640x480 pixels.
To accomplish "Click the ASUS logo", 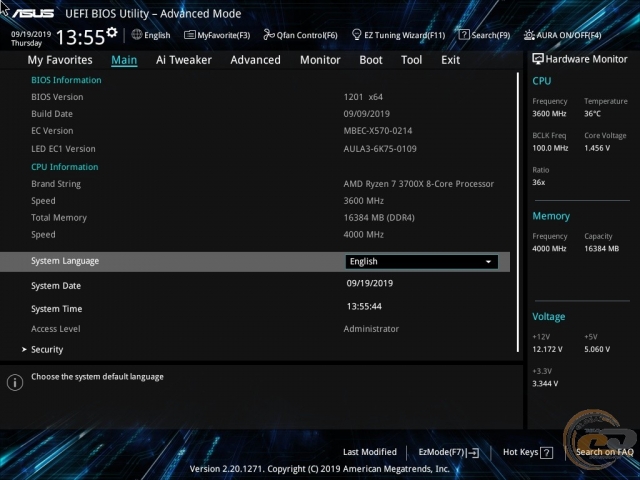I will tap(33, 13).
